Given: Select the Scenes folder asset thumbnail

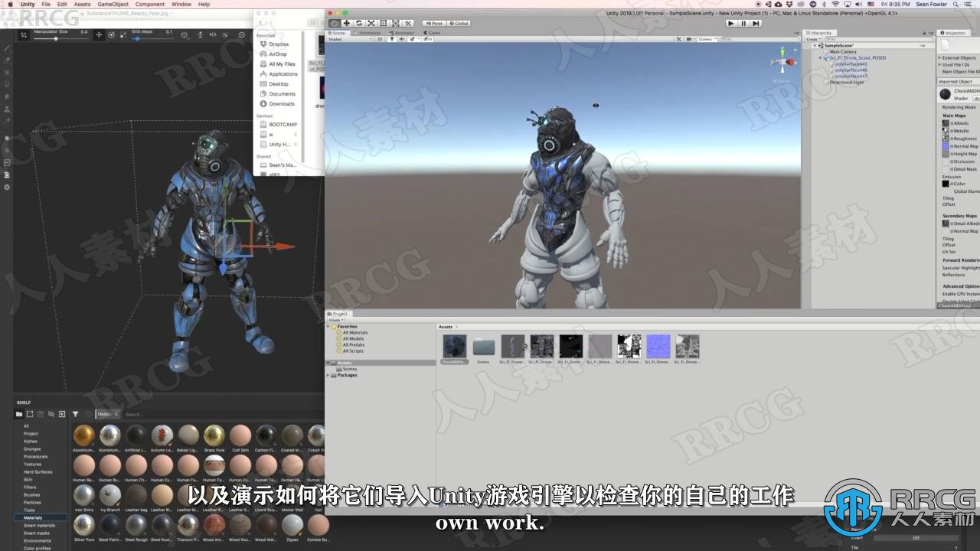Looking at the screenshot, I should [483, 348].
